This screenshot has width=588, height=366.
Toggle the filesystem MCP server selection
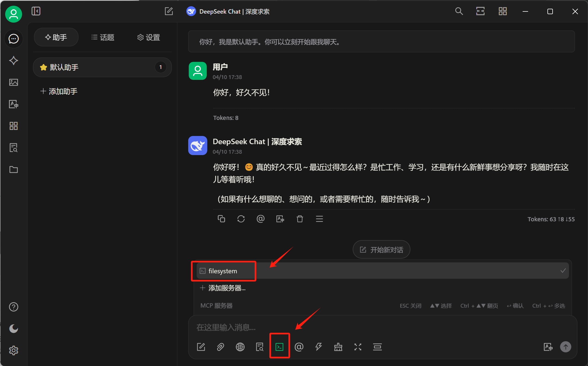pos(383,271)
